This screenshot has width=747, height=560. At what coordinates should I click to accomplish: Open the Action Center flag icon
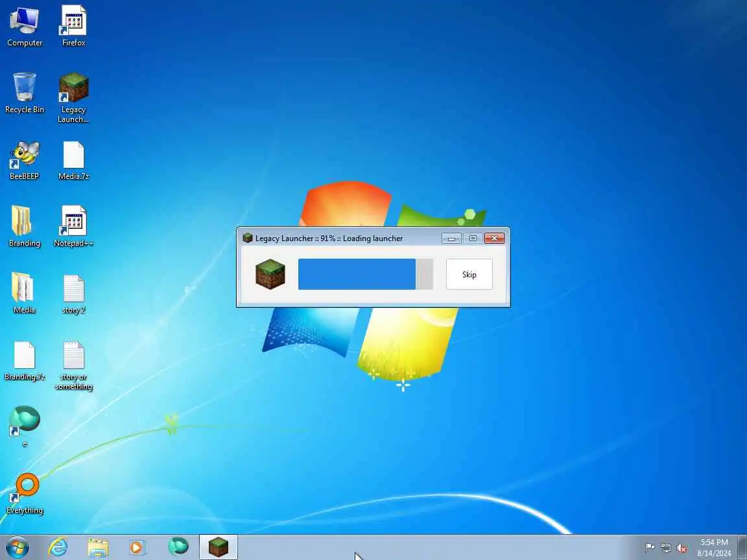point(649,548)
